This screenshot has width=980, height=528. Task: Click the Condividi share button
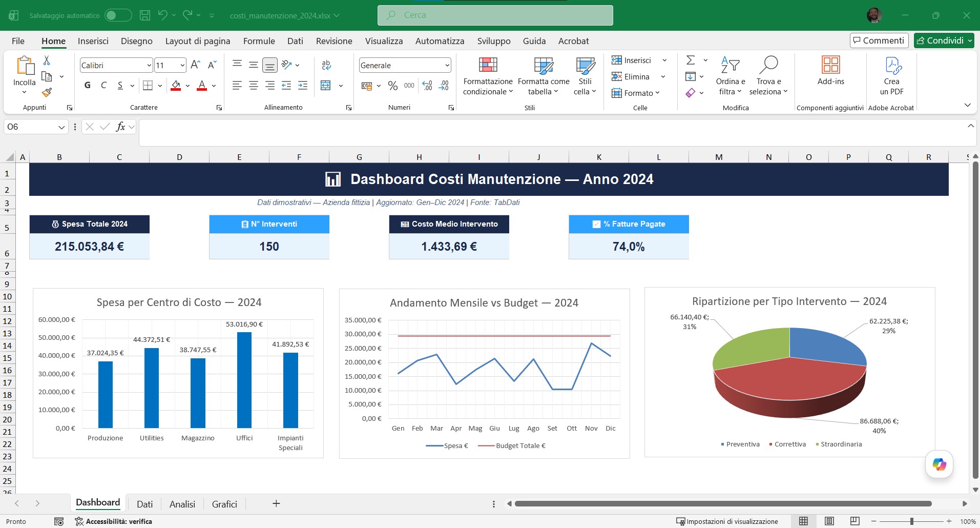[x=944, y=40]
